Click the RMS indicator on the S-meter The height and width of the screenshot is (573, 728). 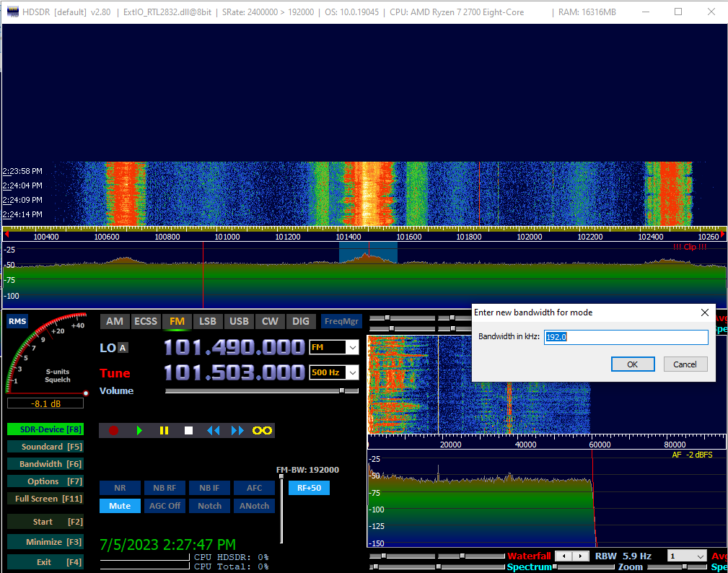17,321
